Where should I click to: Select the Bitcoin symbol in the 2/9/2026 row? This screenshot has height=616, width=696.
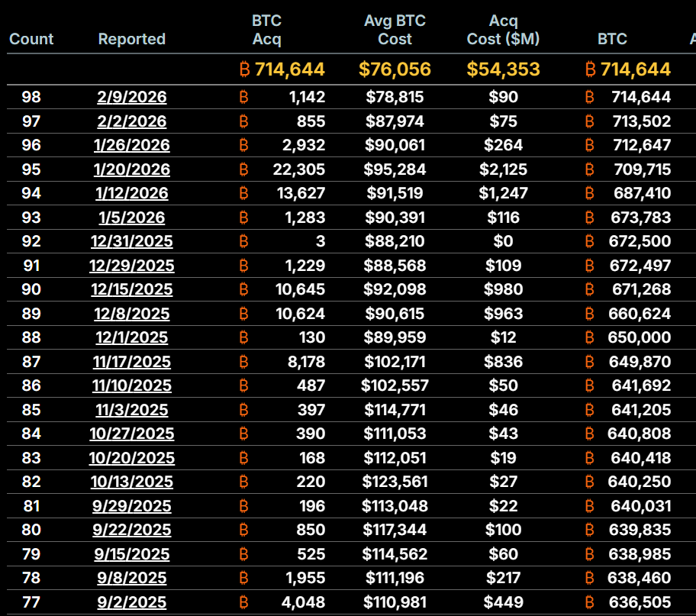243,97
